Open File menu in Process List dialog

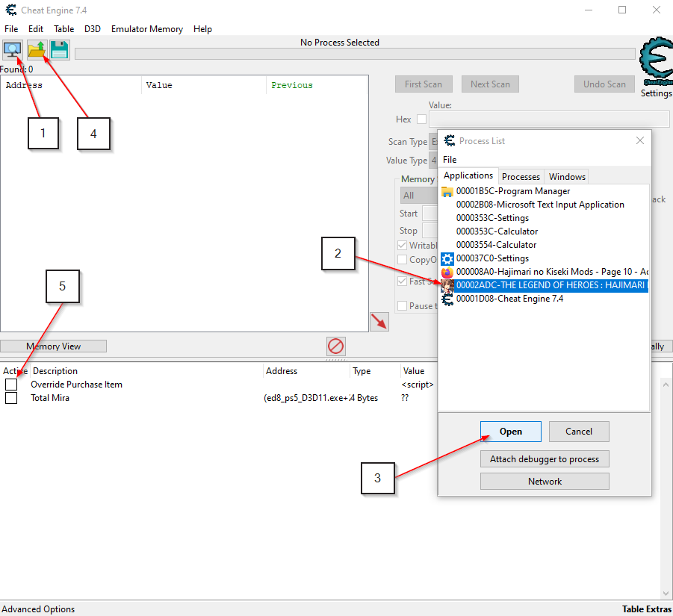click(450, 160)
